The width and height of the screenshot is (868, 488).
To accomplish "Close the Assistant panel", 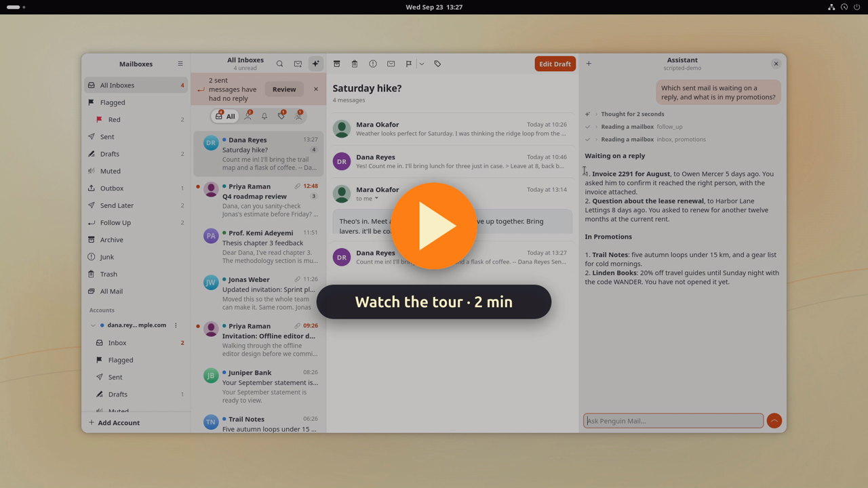I will (x=776, y=64).
